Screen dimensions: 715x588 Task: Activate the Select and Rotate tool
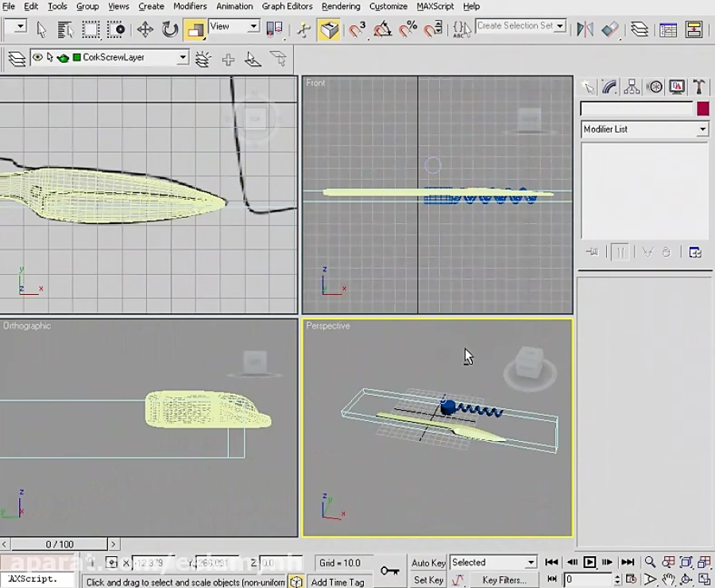pyautogui.click(x=170, y=30)
